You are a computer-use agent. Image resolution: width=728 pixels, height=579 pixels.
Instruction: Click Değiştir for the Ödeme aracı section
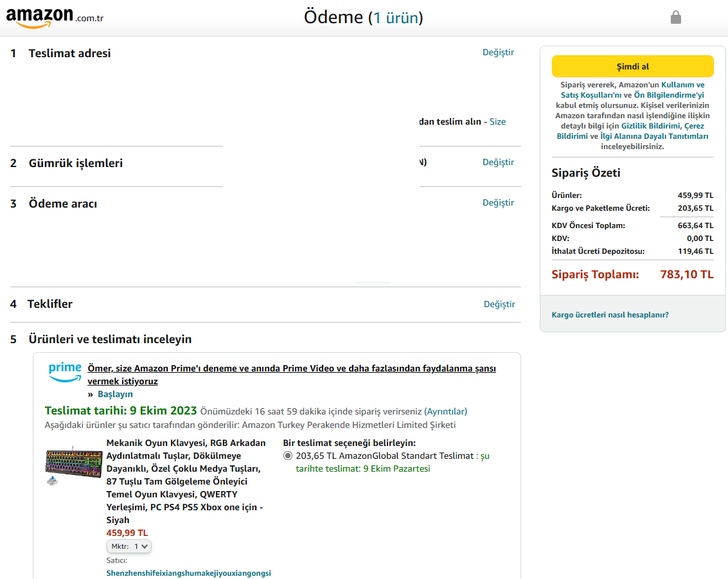click(x=498, y=202)
